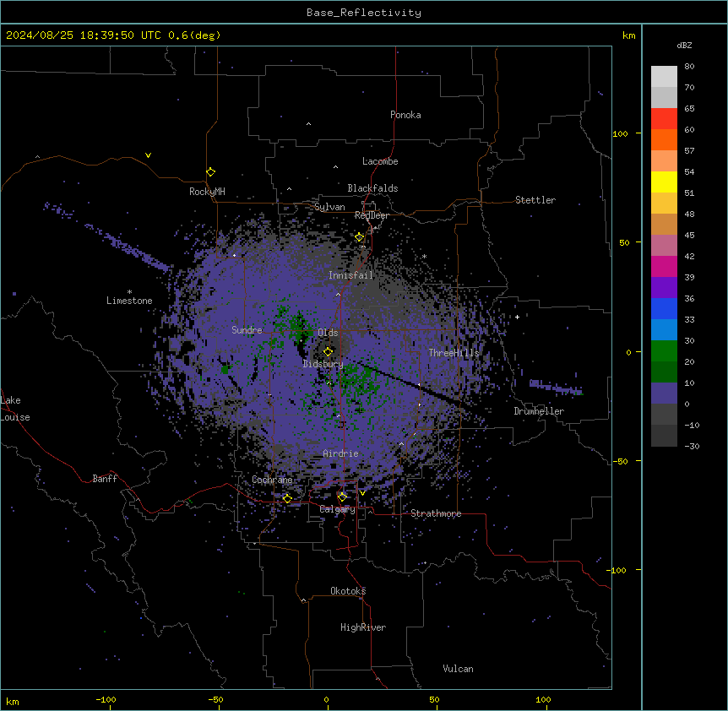Screen dimensions: 728x711
Task: Select the green 30-20 dBZ legend swatch
Action: coord(664,351)
